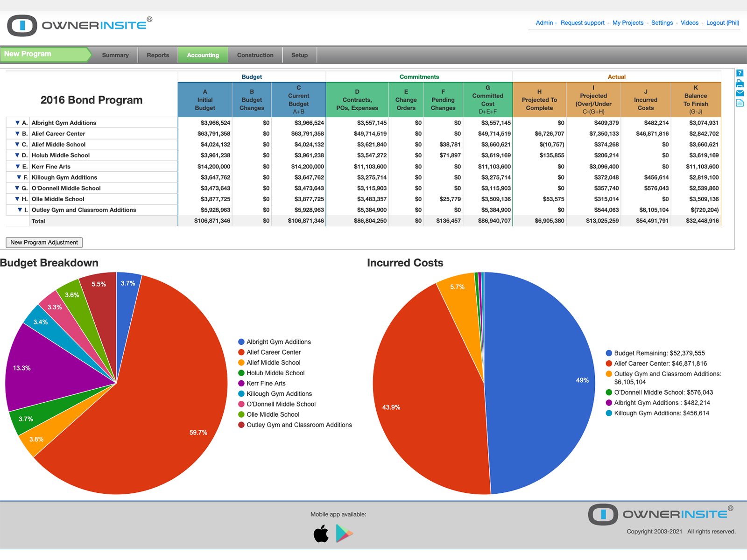Switch to the Summary tab
747x560 pixels.
(115, 55)
